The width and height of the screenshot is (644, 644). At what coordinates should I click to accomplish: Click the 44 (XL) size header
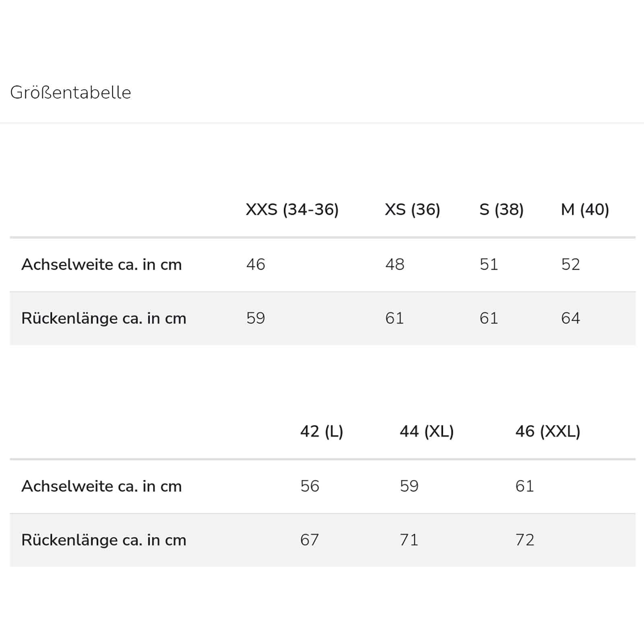click(427, 431)
